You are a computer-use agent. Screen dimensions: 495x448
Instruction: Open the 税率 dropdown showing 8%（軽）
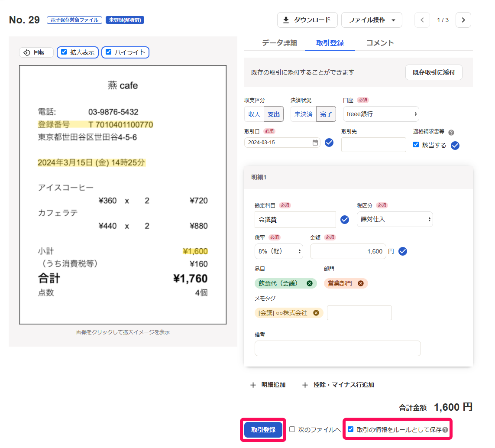pyautogui.click(x=279, y=251)
